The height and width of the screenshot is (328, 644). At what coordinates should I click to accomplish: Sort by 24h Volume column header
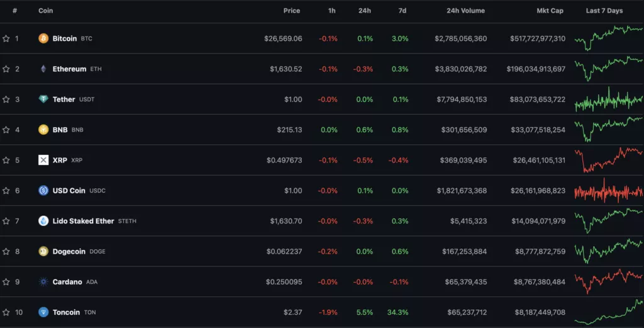coord(466,11)
